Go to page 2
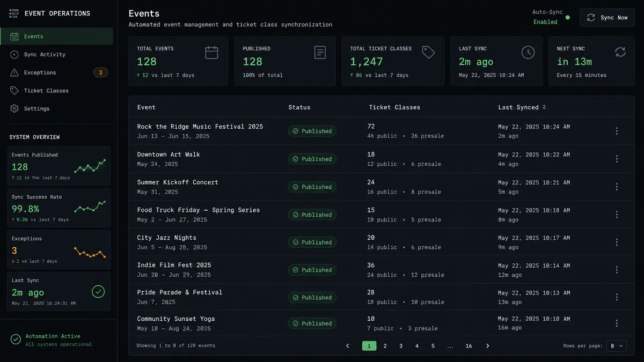This screenshot has width=644, height=362. (385, 346)
